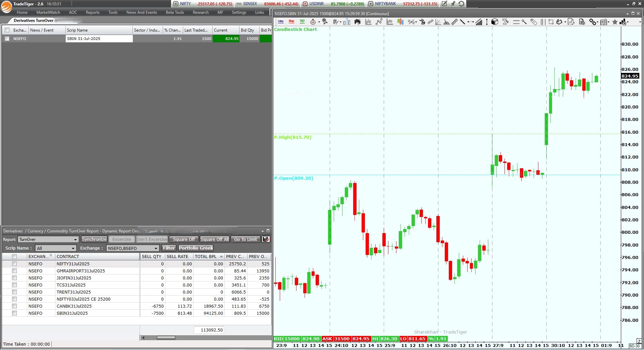
Task: Click the Synchronize button
Action: 94,239
